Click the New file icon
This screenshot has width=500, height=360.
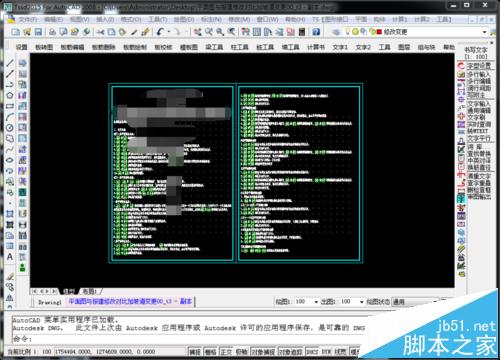[x=15, y=32]
